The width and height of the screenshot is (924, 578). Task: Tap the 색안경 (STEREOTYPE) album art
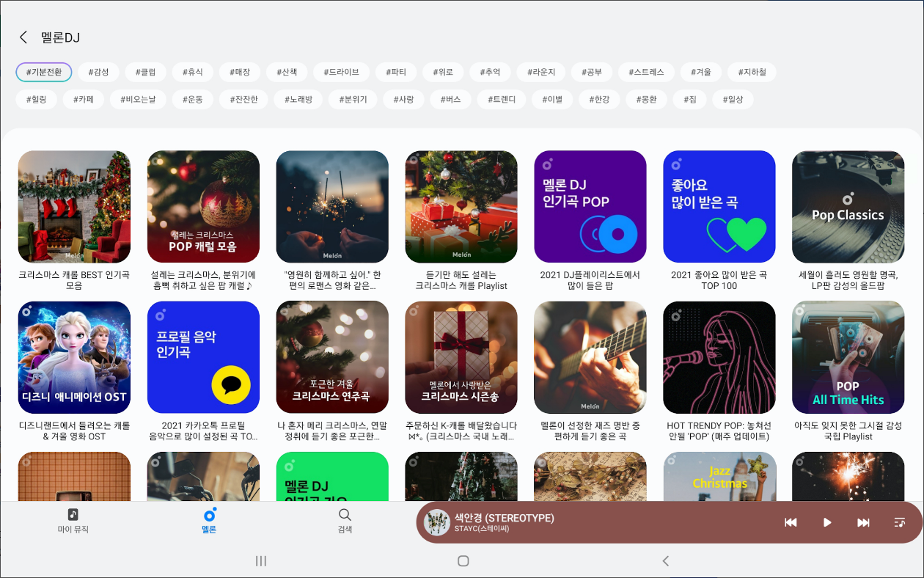click(x=437, y=522)
